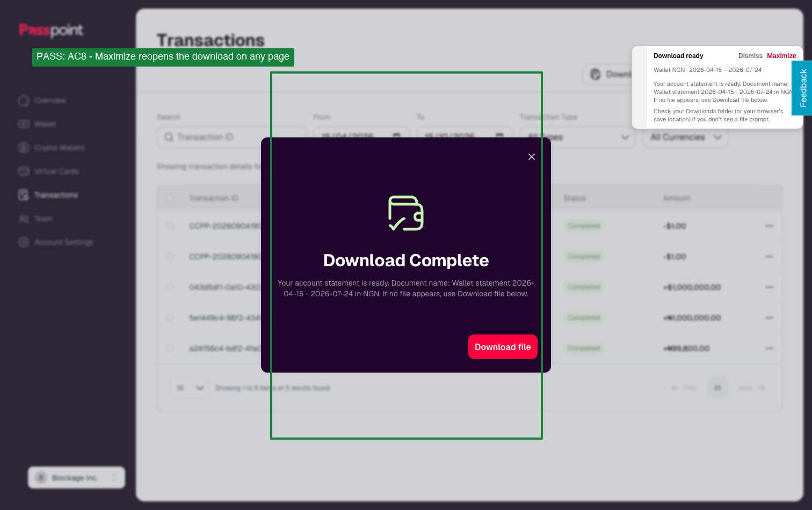Check the box for row a24f56c4-bdf2

click(170, 348)
